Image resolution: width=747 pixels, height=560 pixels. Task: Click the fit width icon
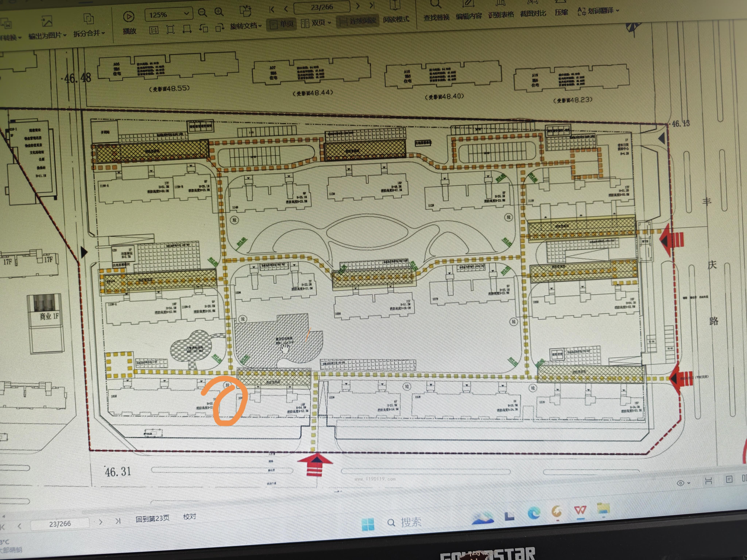click(187, 29)
